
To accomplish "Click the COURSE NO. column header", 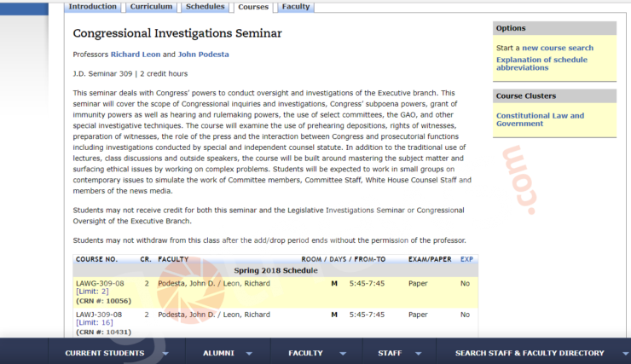I will point(96,259).
